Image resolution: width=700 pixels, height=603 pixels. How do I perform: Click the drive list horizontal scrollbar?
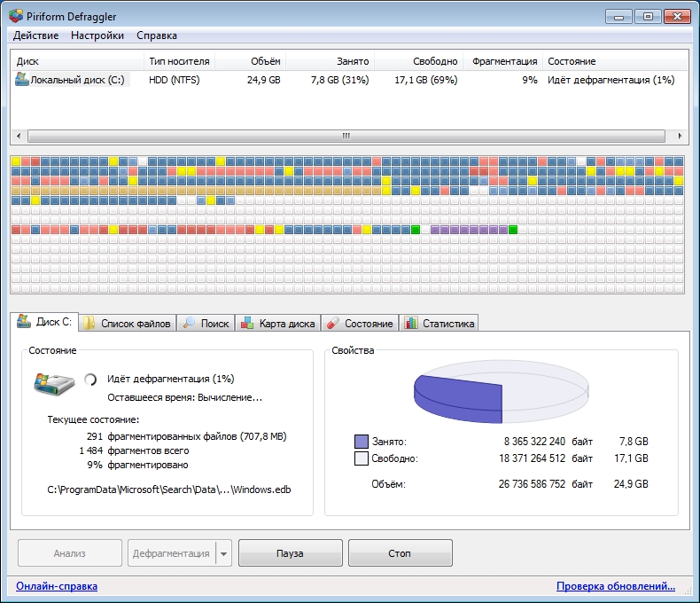point(346,137)
